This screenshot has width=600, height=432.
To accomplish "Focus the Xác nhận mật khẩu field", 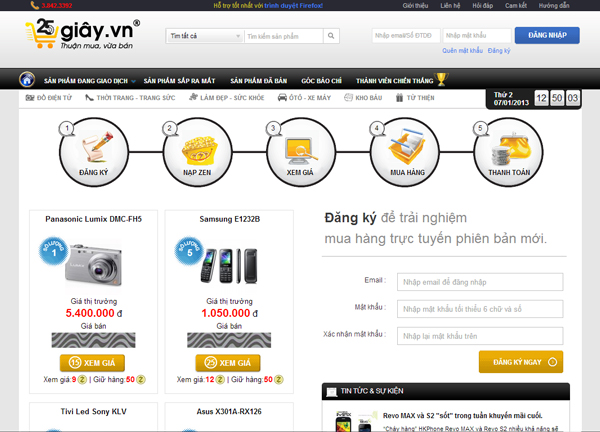I will coord(480,336).
